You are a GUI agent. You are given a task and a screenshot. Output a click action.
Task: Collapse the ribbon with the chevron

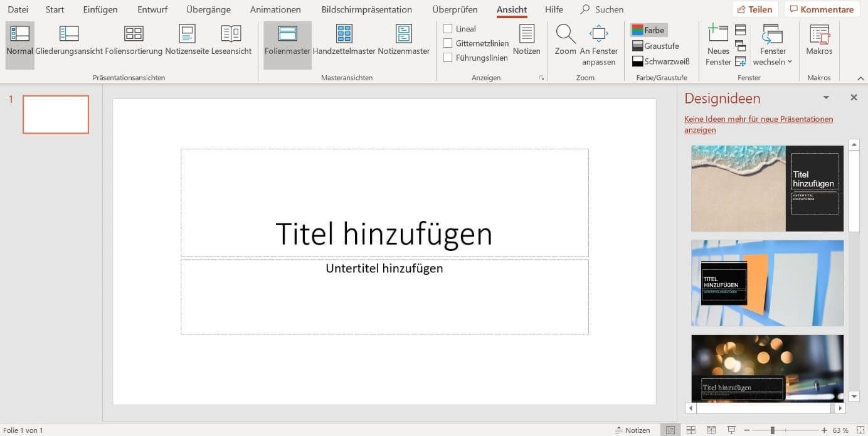coord(860,78)
